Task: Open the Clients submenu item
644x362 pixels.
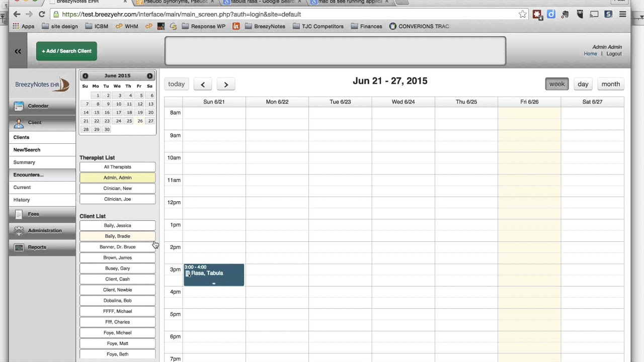Action: pos(42,137)
